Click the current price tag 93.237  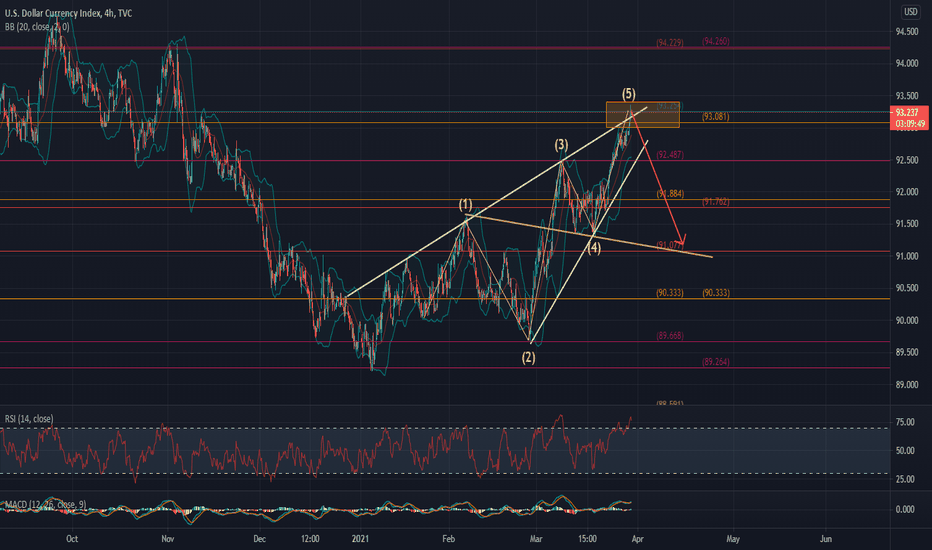(907, 112)
